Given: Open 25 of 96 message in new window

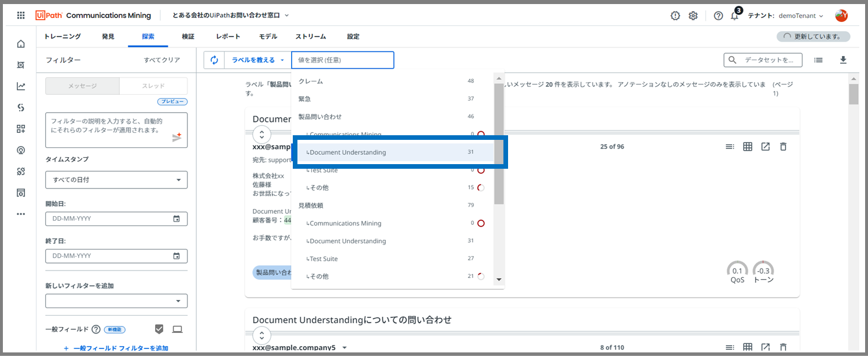Looking at the screenshot, I should (x=766, y=147).
